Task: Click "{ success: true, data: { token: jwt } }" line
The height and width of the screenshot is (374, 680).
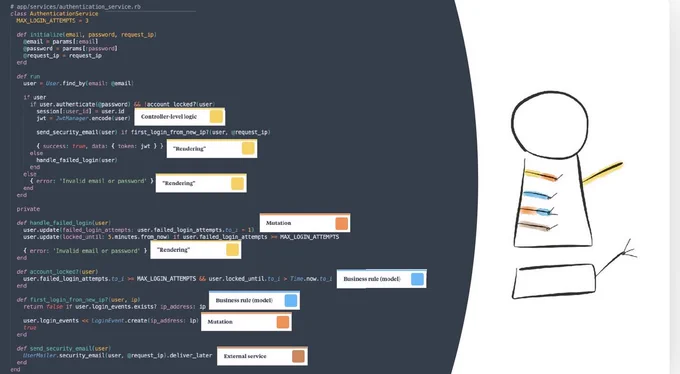Action: (100, 146)
